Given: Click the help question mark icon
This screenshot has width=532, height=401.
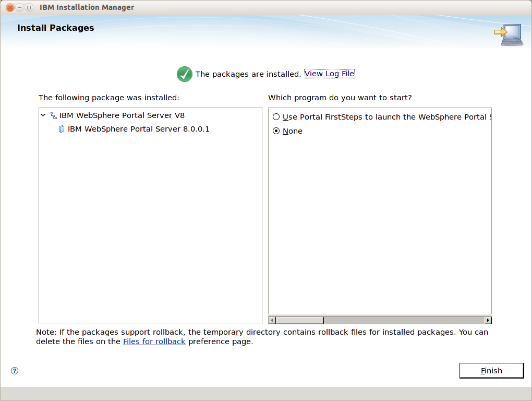Looking at the screenshot, I should click(x=15, y=371).
